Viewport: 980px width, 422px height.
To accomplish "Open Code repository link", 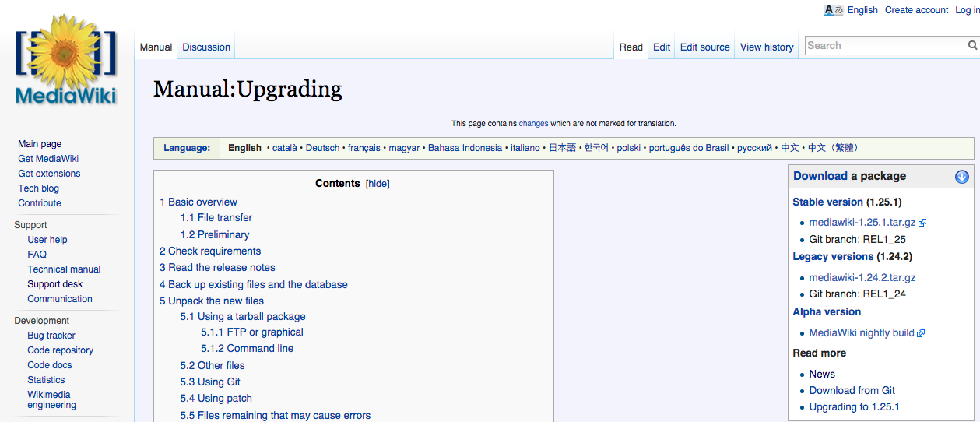I will click(x=61, y=350).
